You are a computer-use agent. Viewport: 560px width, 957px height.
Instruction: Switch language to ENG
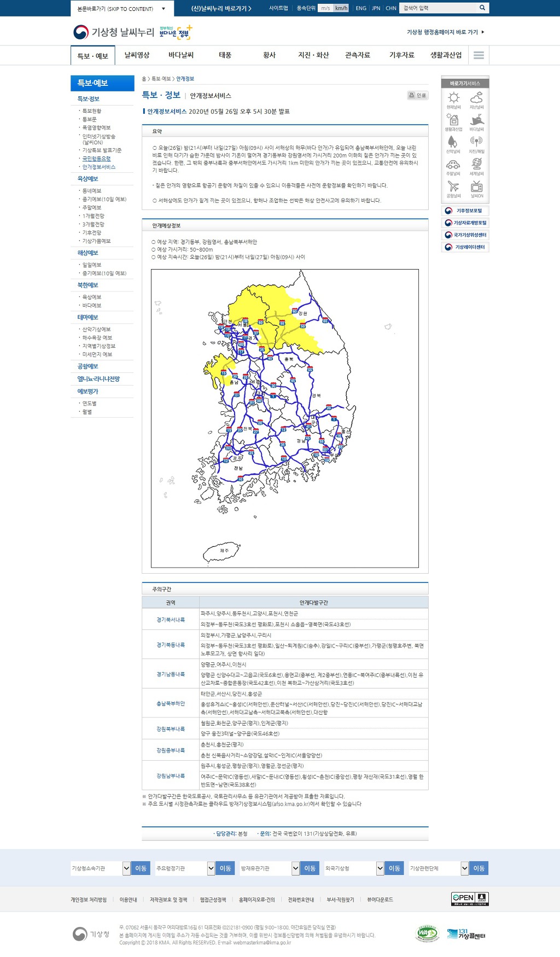(x=361, y=8)
